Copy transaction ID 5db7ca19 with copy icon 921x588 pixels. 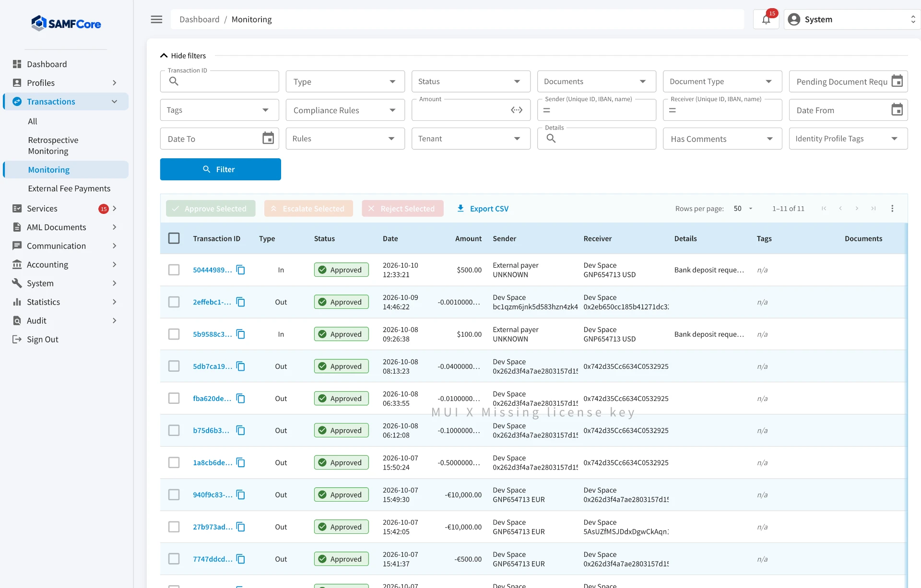pos(241,366)
